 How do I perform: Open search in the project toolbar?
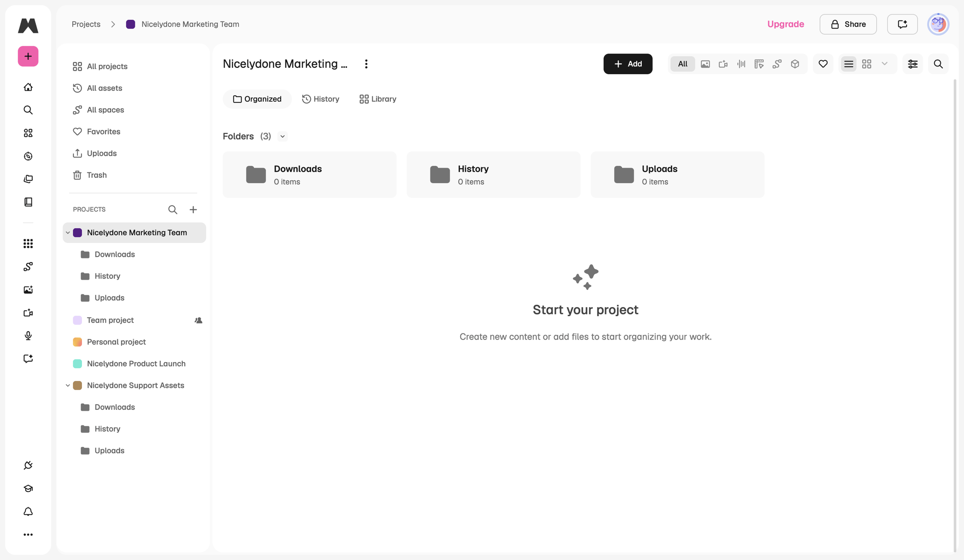(938, 64)
